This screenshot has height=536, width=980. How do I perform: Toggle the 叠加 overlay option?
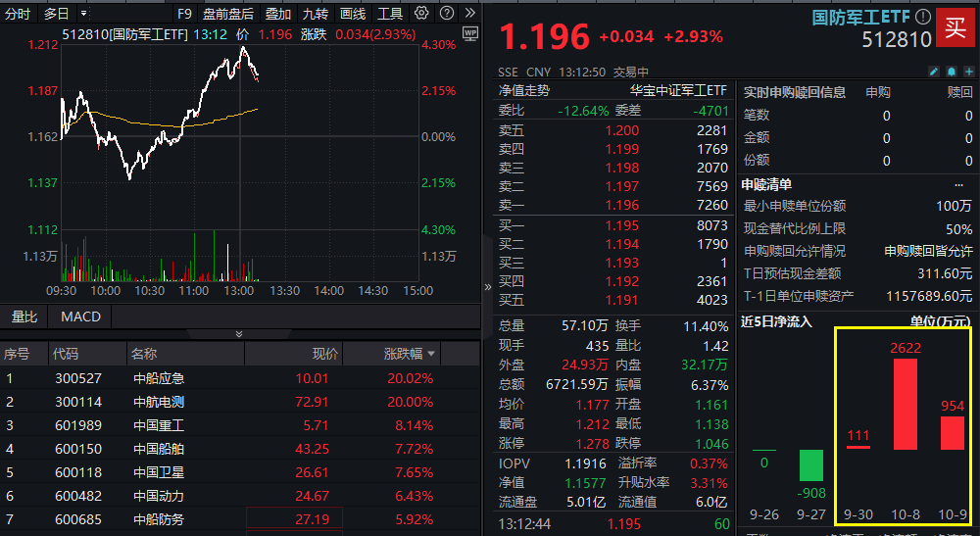point(278,14)
